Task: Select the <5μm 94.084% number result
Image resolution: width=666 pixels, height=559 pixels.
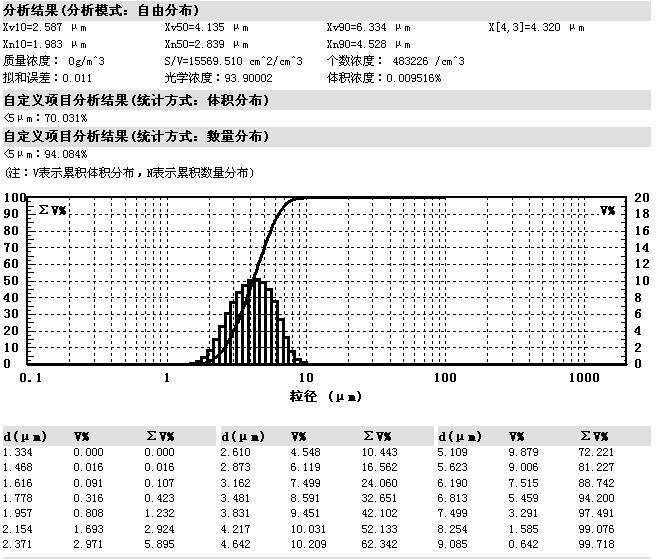Action: pos(46,154)
